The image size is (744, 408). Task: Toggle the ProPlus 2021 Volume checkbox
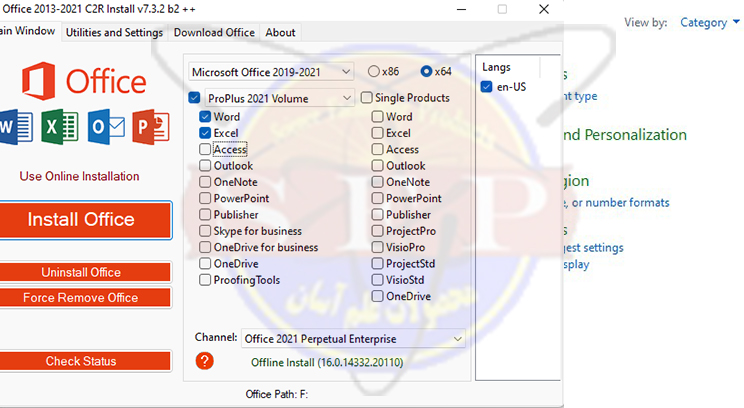click(x=194, y=98)
